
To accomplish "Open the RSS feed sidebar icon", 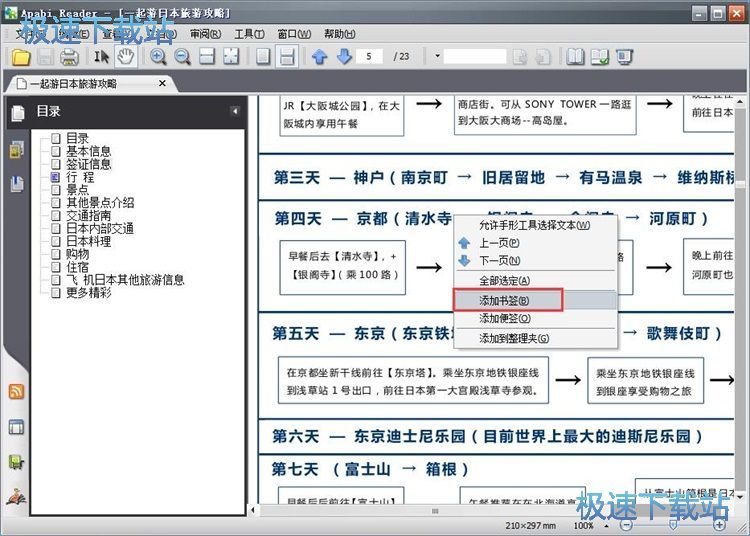I will click(16, 392).
